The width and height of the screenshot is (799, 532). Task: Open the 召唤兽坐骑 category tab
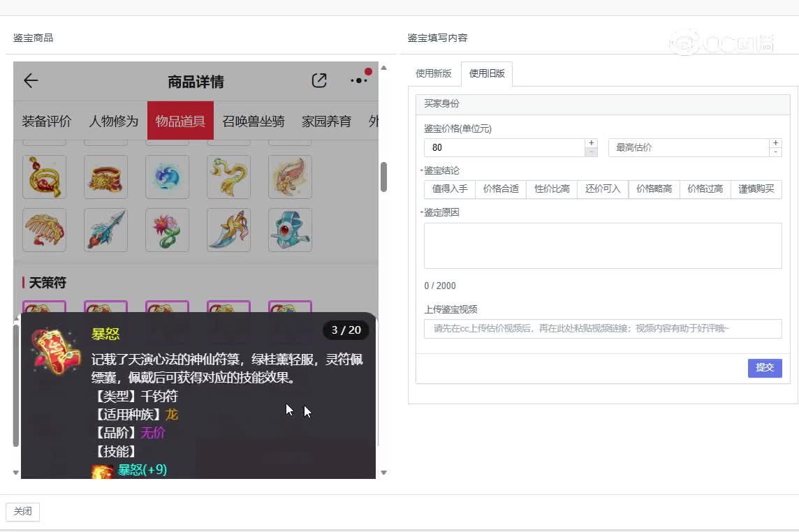click(253, 121)
